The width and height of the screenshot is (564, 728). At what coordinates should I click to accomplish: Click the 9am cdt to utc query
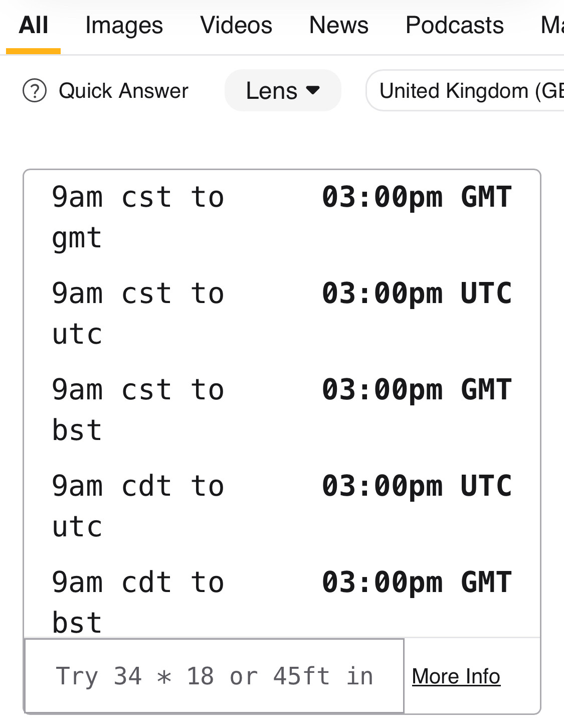(137, 506)
